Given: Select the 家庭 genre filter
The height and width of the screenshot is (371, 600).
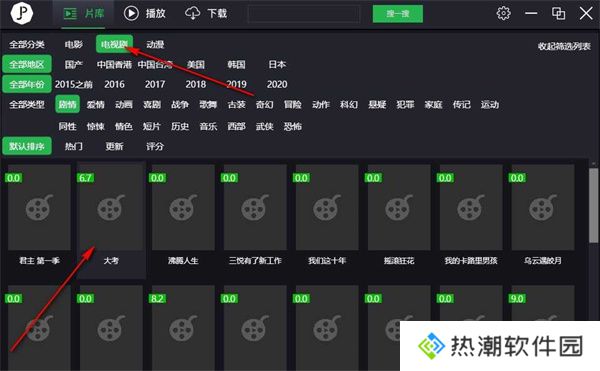Looking at the screenshot, I should click(434, 104).
